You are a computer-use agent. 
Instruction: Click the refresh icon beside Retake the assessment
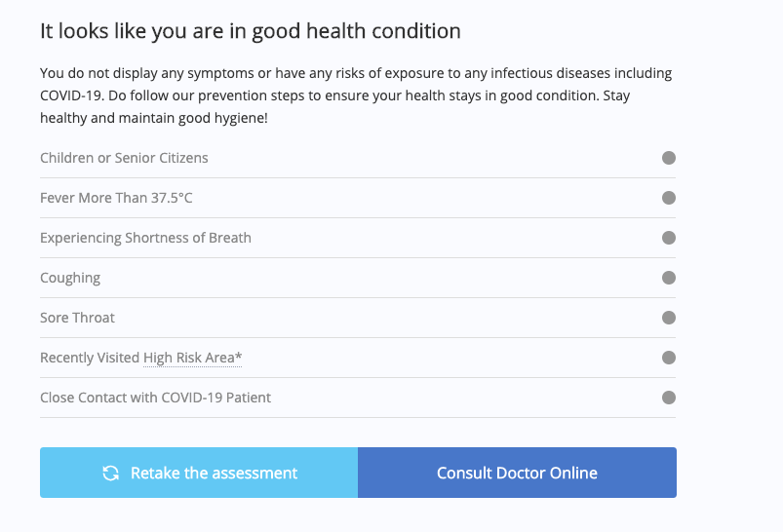click(111, 473)
